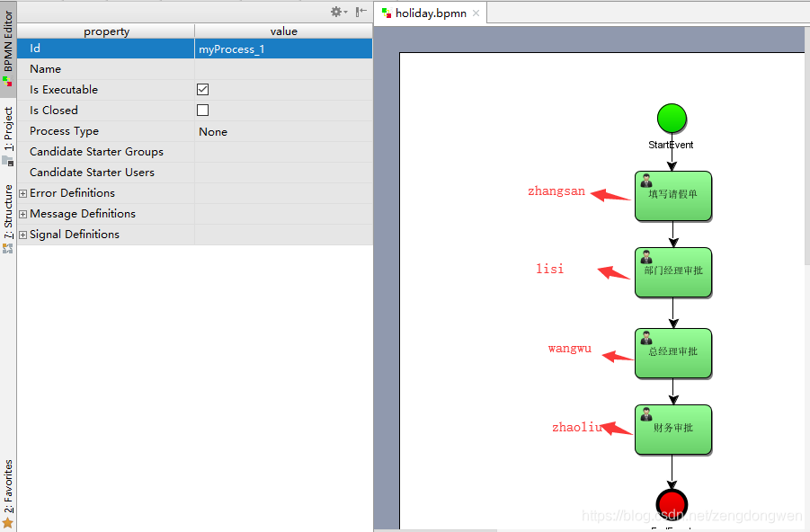Expand the Message Definitions row

pos(22,214)
